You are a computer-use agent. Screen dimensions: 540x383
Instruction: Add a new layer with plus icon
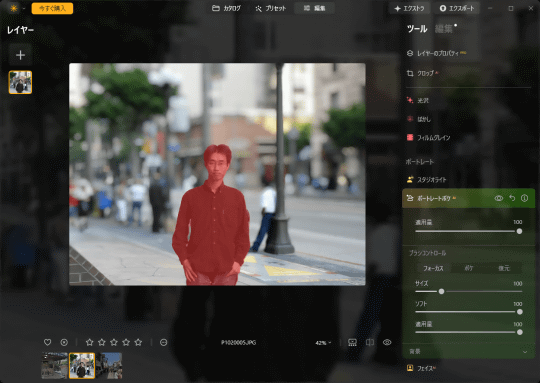20,55
